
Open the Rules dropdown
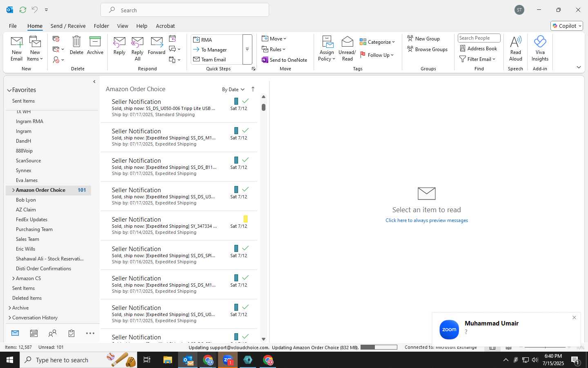pos(274,49)
